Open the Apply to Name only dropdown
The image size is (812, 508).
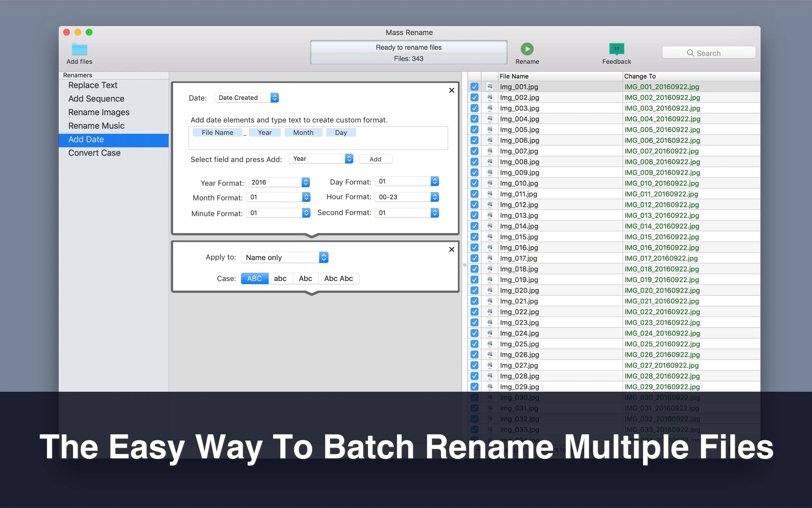click(x=284, y=257)
